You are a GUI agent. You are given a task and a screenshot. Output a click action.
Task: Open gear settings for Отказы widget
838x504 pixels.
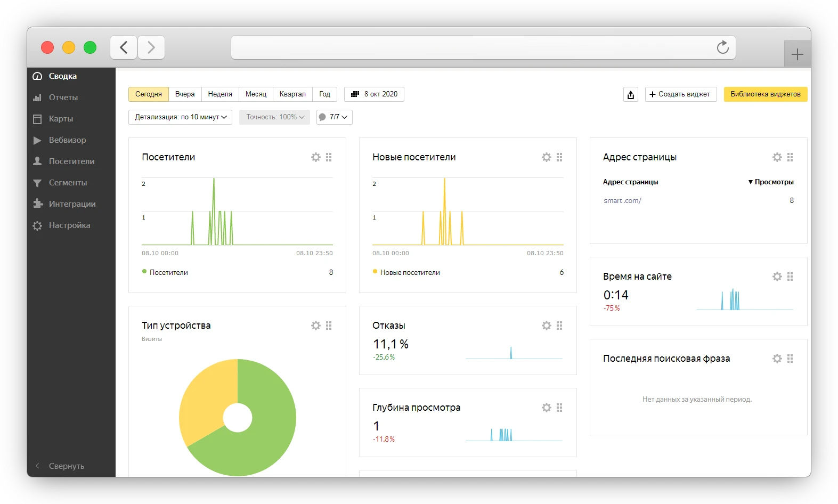[546, 326]
